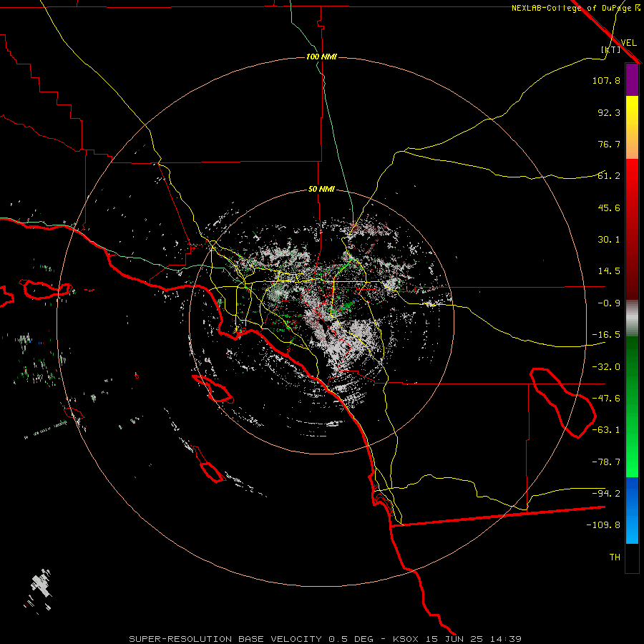
Task: Select the -78.7 scale value
Action: point(606,462)
